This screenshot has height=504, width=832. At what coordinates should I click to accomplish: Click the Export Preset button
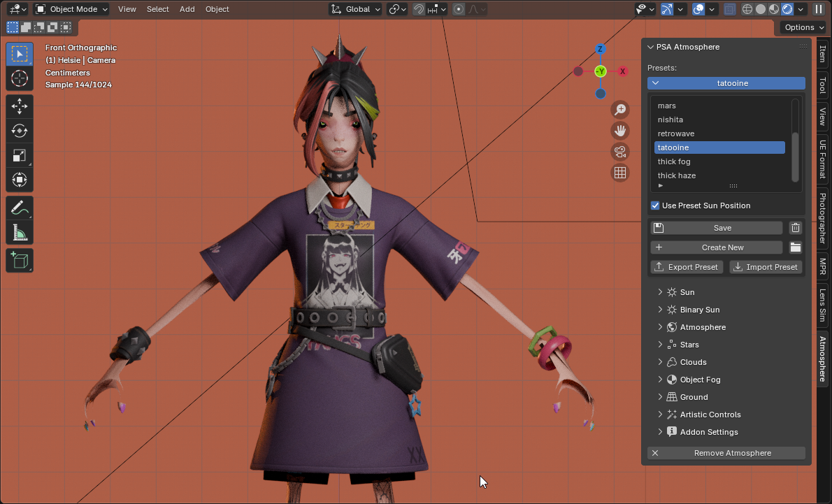[687, 267]
